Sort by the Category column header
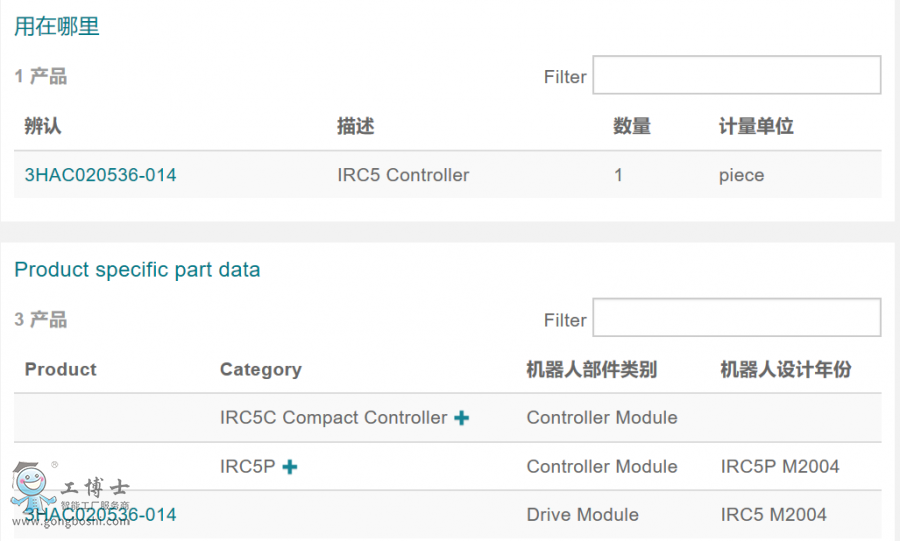The height and width of the screenshot is (541, 900). (260, 369)
